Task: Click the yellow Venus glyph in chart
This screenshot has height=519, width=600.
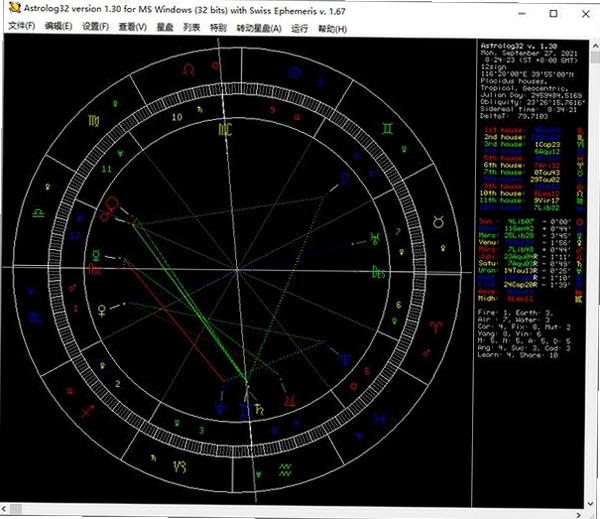Action: pos(102,310)
